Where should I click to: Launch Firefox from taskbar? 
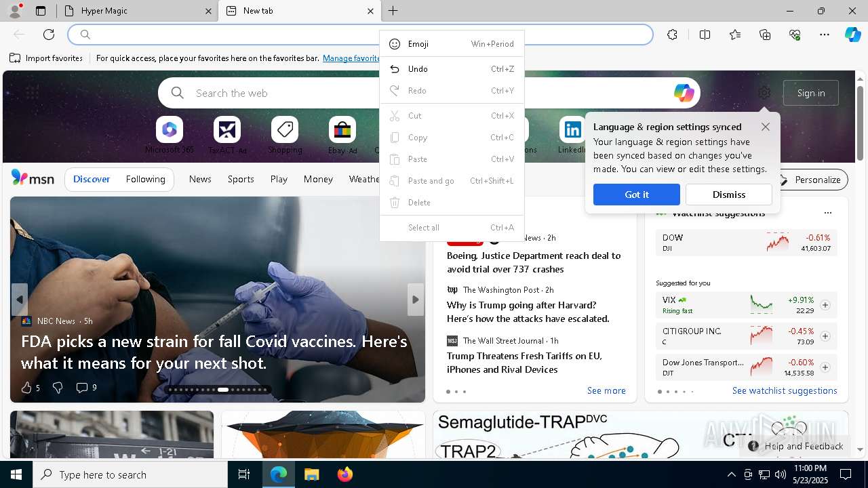(345, 474)
